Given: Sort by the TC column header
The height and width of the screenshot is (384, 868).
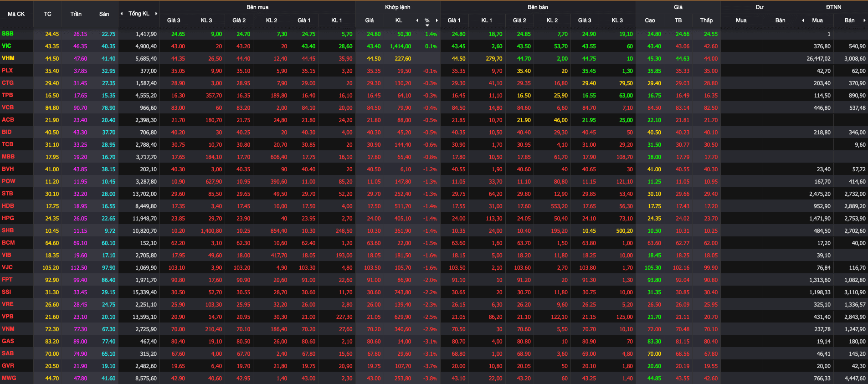Looking at the screenshot, I should click(48, 14).
